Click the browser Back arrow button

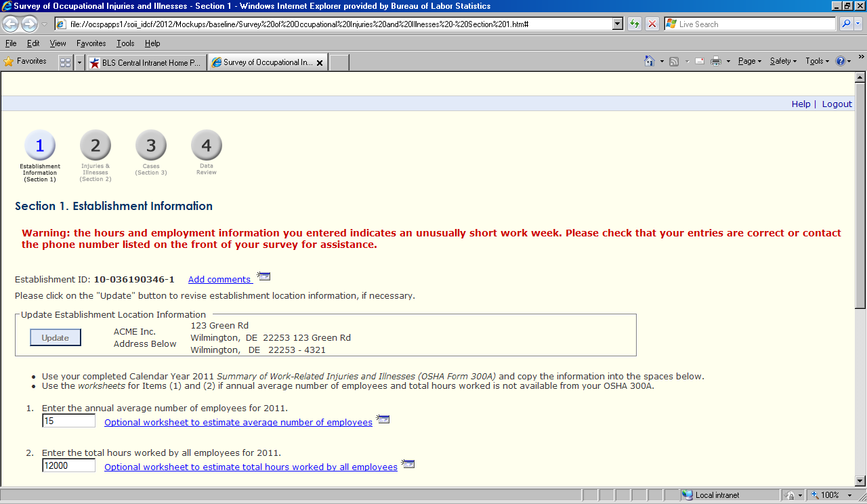[x=11, y=24]
